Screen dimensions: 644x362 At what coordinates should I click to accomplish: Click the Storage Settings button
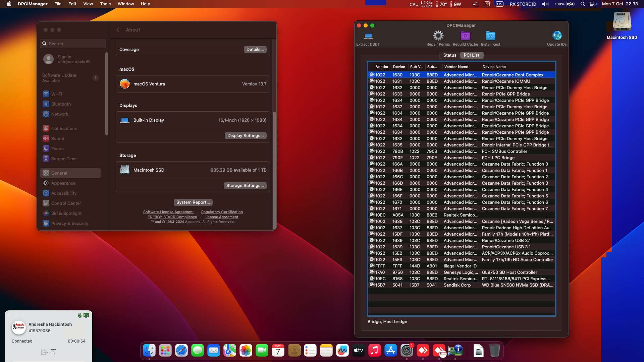(x=245, y=185)
